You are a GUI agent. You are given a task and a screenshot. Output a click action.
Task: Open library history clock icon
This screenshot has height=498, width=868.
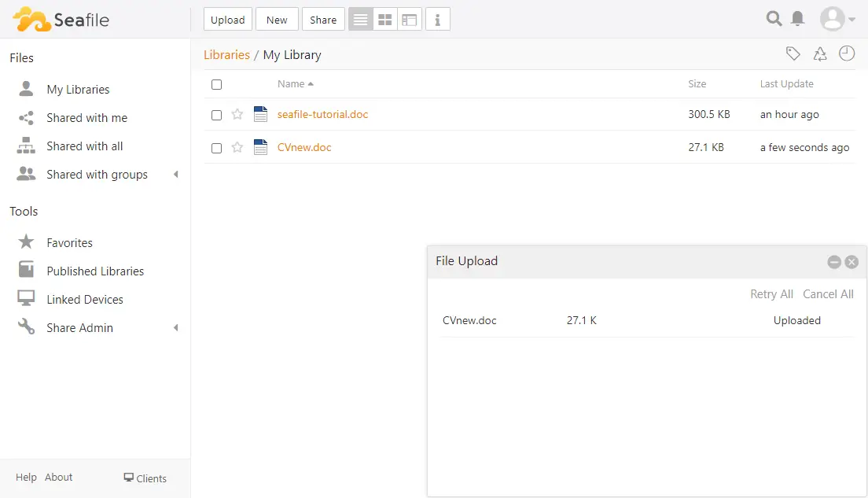[x=847, y=53]
